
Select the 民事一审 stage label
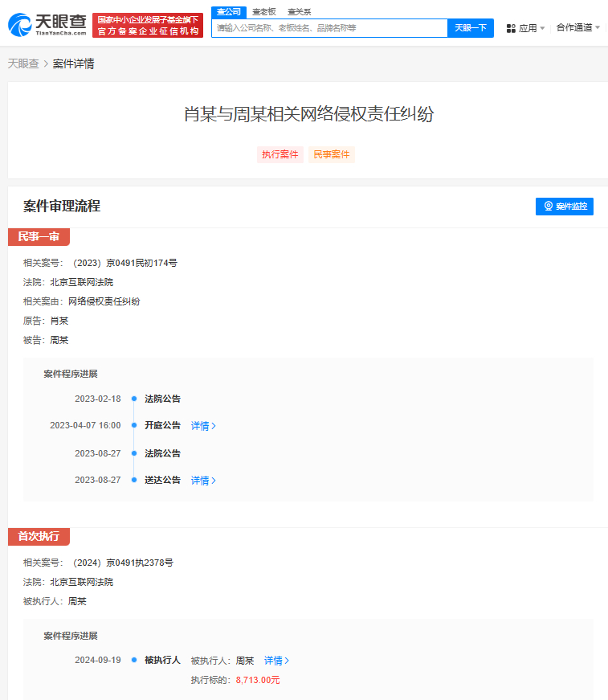tap(39, 236)
